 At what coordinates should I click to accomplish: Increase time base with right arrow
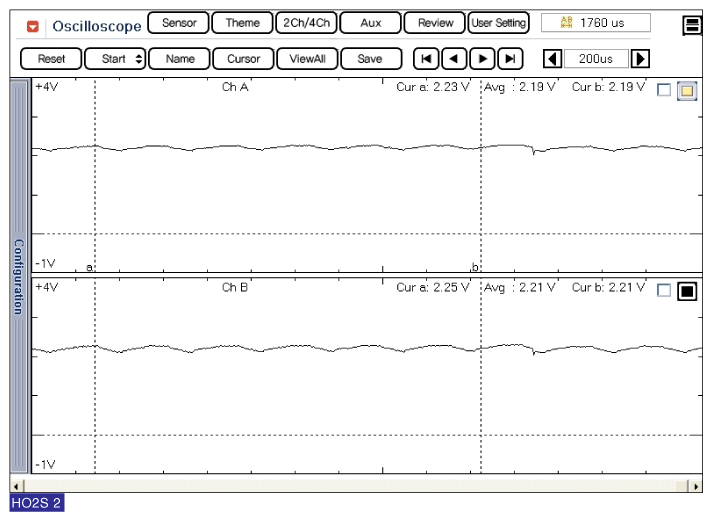coord(641,59)
